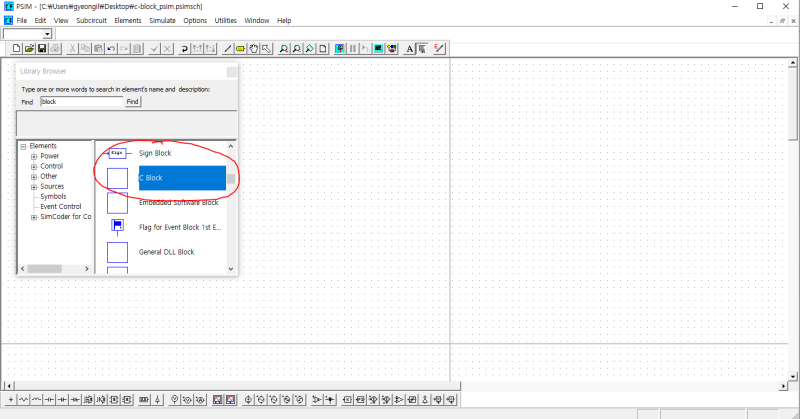800x419 pixels.
Task: Select the yellow Label tool
Action: tap(240, 49)
